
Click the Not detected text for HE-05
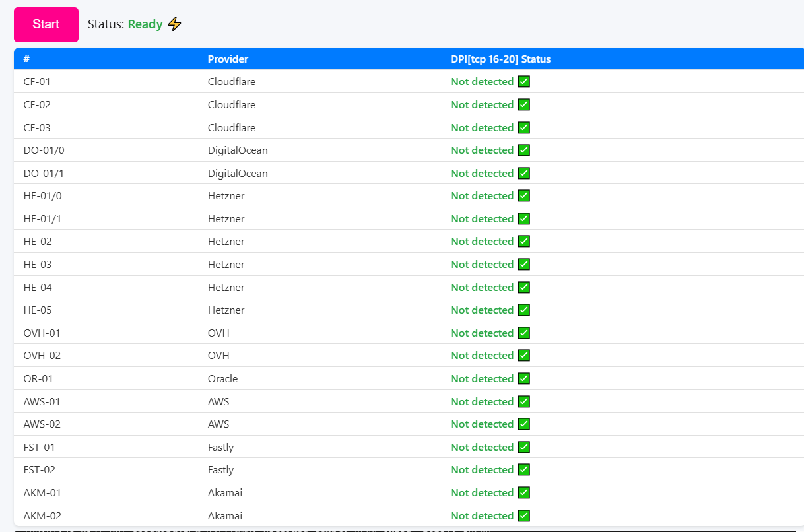(x=482, y=310)
